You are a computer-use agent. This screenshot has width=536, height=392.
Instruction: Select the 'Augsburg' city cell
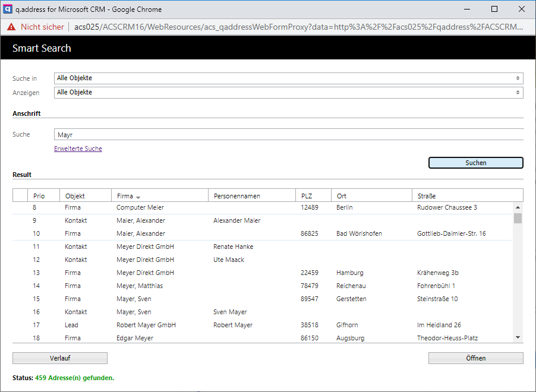350,338
